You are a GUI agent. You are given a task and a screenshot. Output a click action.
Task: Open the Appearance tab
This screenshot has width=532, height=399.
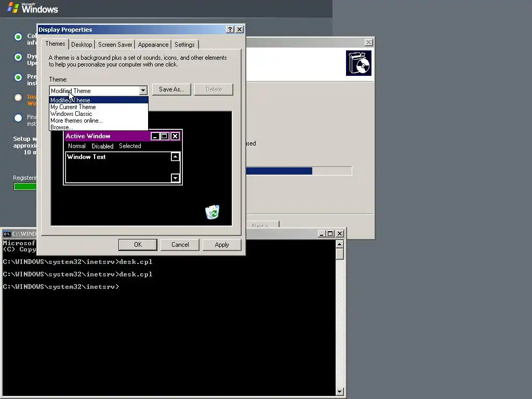[x=153, y=45]
